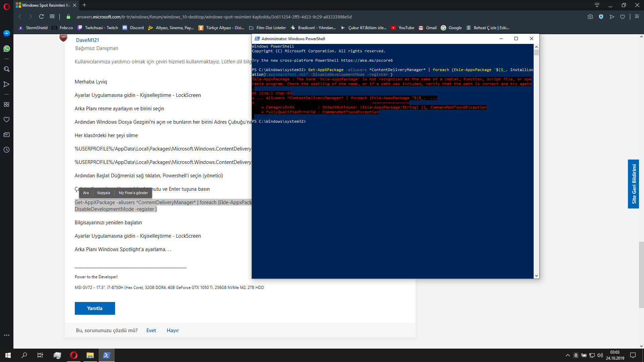Image resolution: width=644 pixels, height=362 pixels.
Task: Click the ad blocker shield icon
Action: point(601,17)
